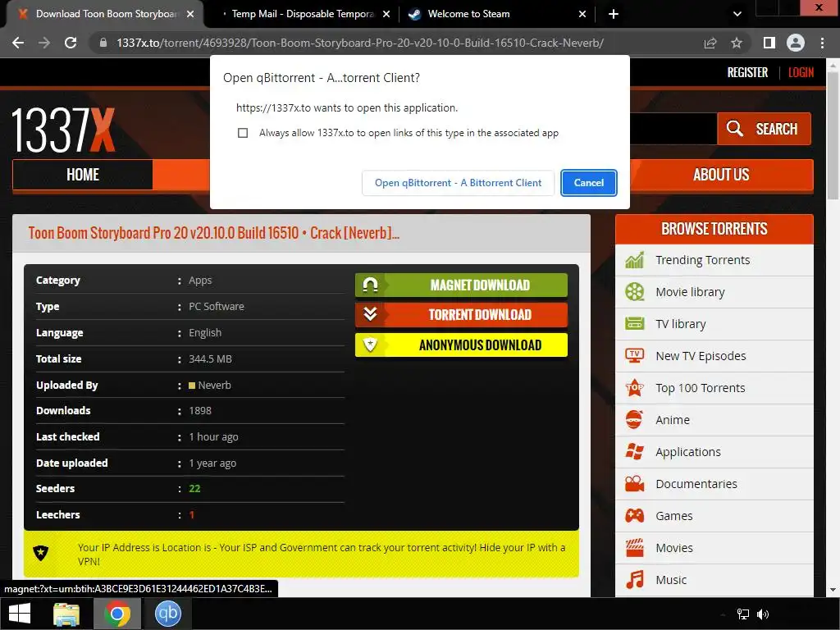Click the lock icon in address bar
The height and width of the screenshot is (630, 840).
103,43
